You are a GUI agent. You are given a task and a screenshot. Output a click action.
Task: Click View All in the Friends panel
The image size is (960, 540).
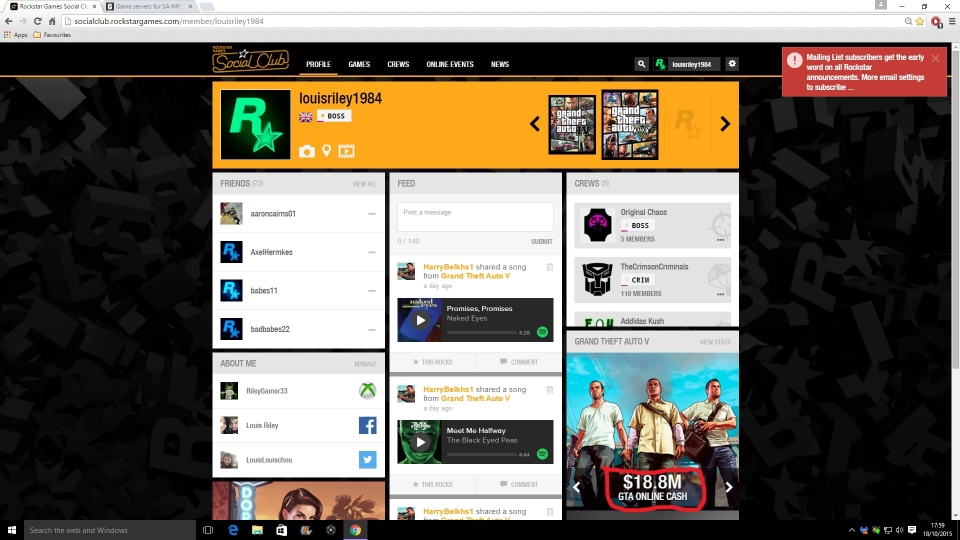point(364,184)
